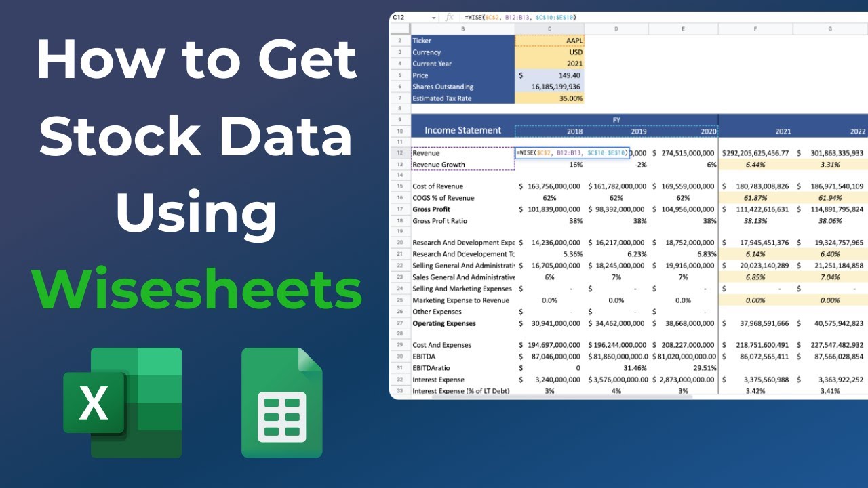868x488 pixels.
Task: Click the Google Sheets logo icon
Action: (x=282, y=403)
